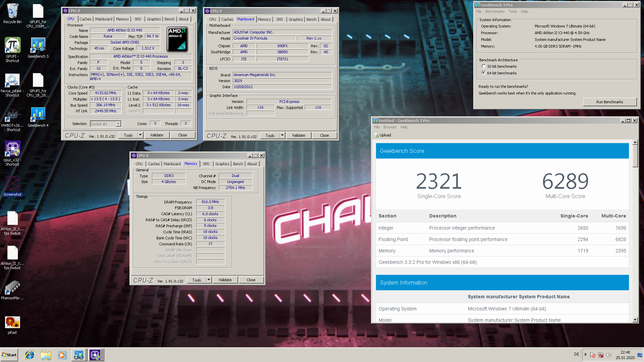Open Bench tab in CPU-Z CPU window
Image resolution: width=644 pixels, height=362 pixels.
point(170,19)
